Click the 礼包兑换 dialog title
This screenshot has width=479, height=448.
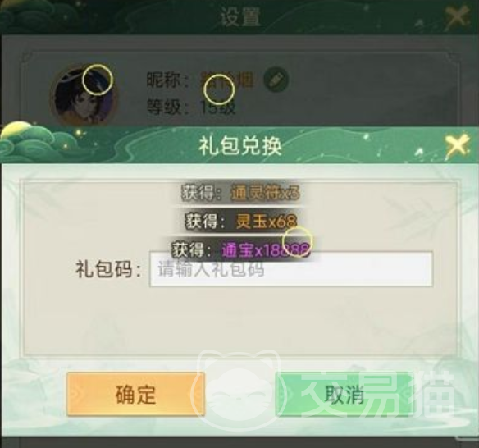coord(240,146)
